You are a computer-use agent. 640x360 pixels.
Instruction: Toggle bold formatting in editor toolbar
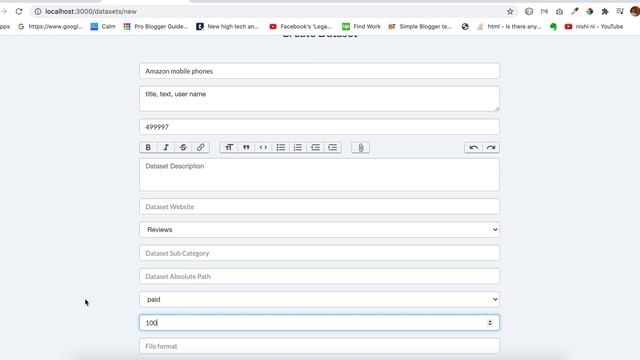(x=148, y=147)
